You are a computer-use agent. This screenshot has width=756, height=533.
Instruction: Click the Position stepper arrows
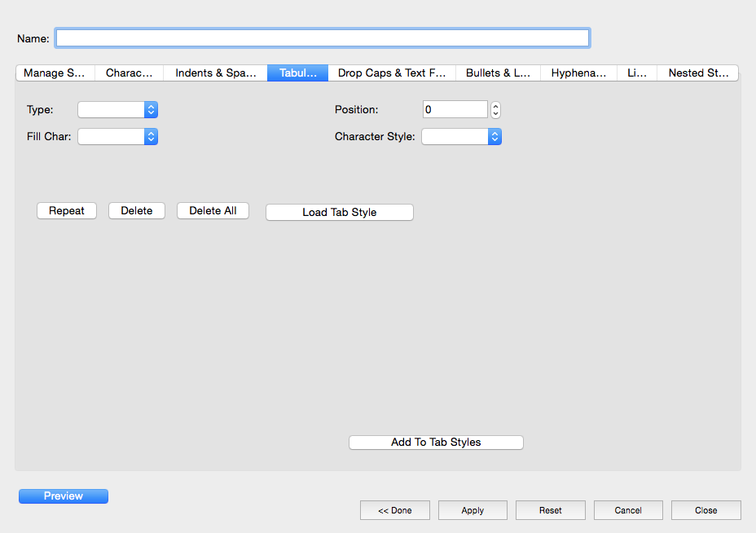(495, 110)
